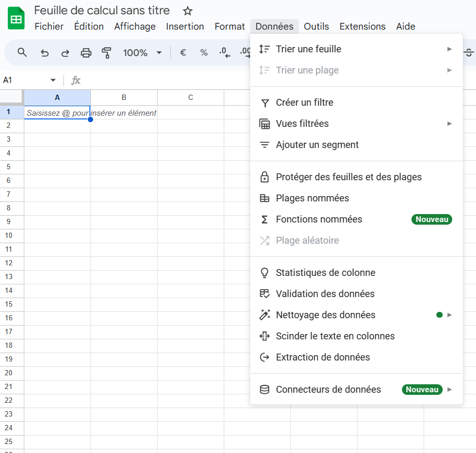Click the redo arrow icon
Image resolution: width=476 pixels, height=453 pixels.
point(65,53)
